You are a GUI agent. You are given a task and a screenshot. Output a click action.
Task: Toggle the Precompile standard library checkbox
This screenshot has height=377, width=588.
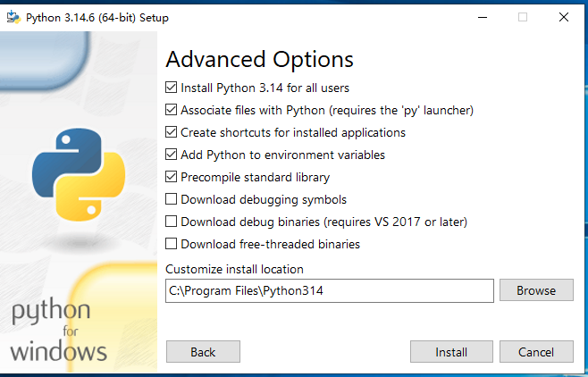point(171,177)
